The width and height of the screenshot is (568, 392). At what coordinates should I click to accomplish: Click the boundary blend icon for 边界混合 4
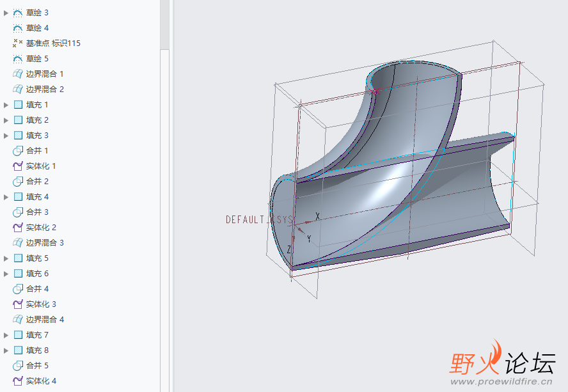pos(17,320)
